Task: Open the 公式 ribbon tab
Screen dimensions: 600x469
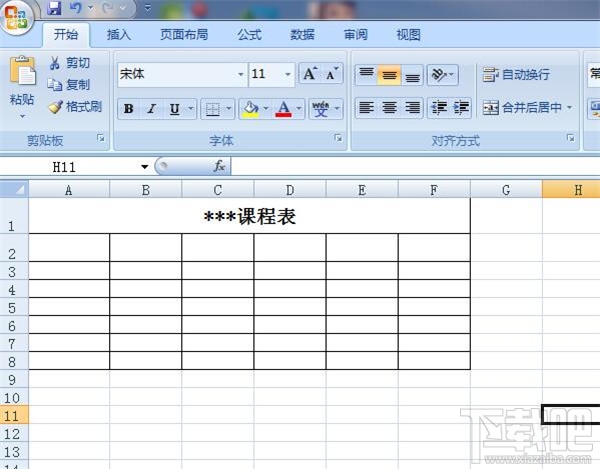Action: coord(249,34)
